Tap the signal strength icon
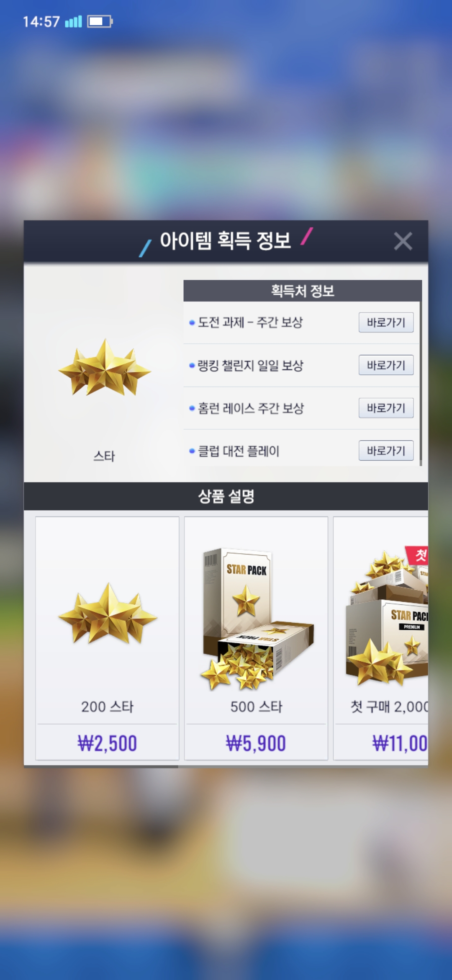This screenshot has height=980, width=452. 73,21
